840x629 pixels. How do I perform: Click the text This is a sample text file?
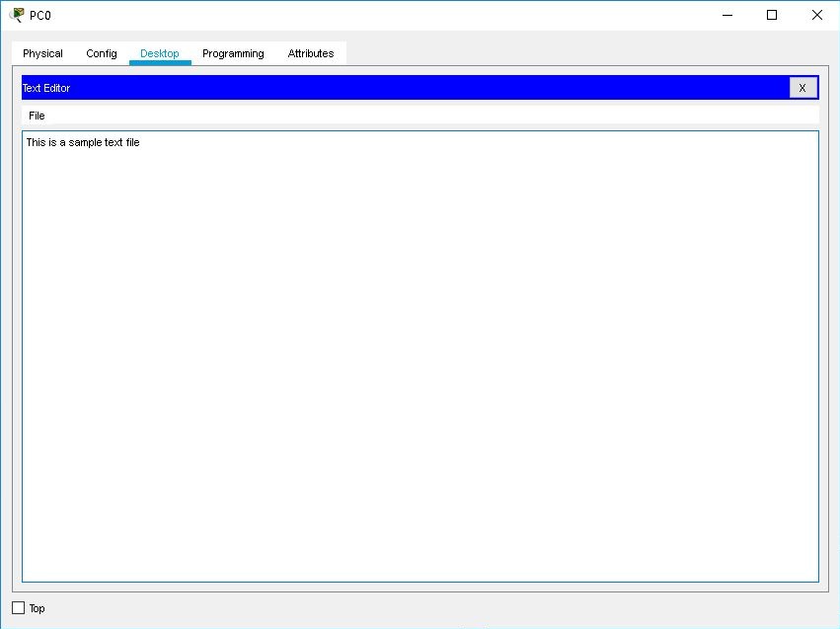point(83,142)
